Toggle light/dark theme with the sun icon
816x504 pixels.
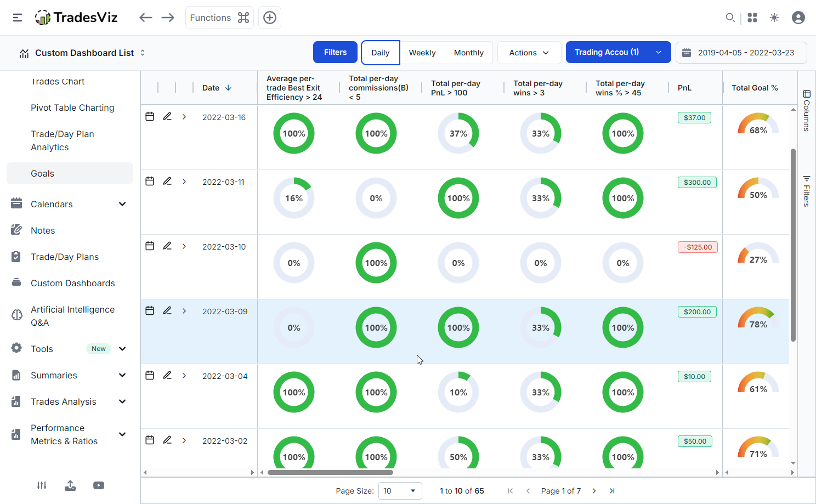pyautogui.click(x=774, y=18)
